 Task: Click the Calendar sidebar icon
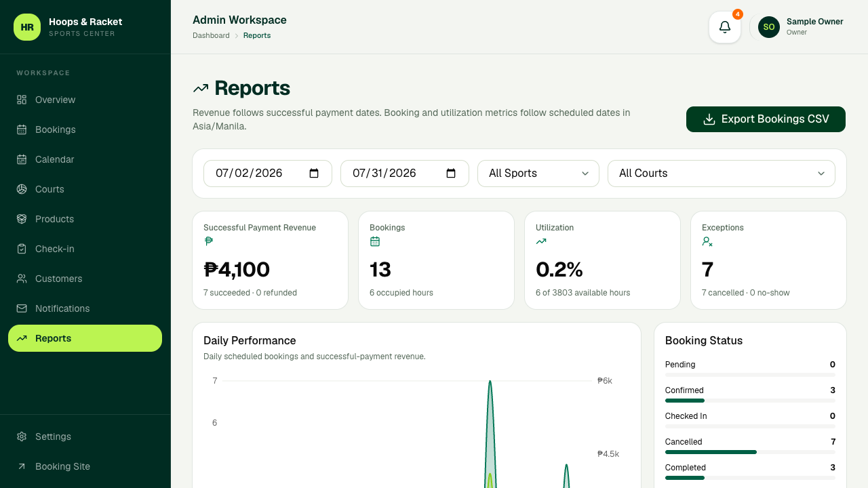click(22, 159)
